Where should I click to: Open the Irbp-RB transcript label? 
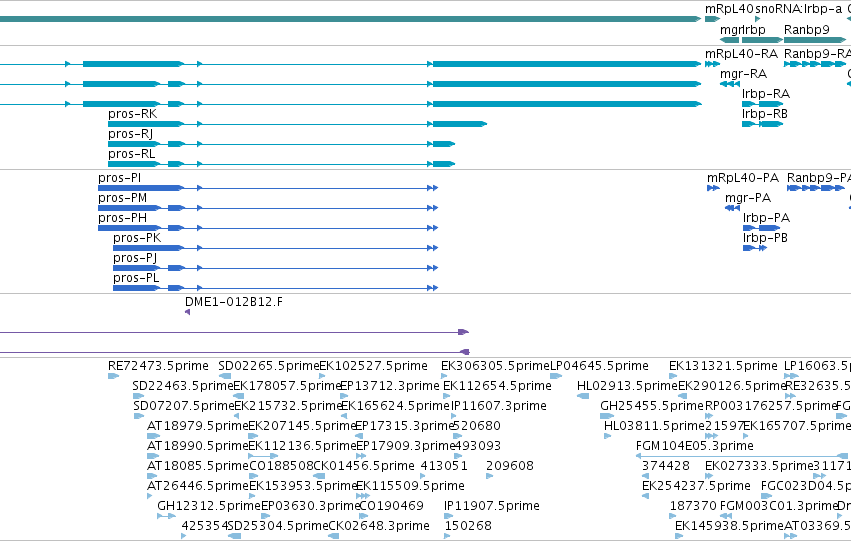point(764,114)
